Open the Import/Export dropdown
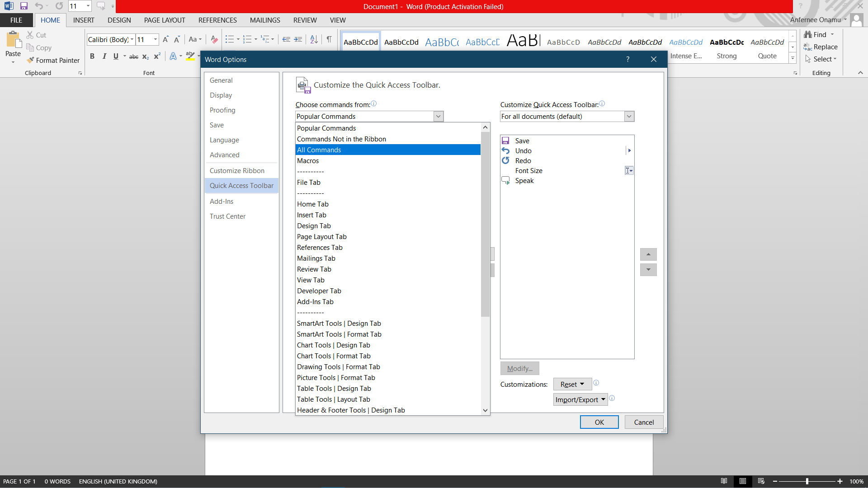This screenshot has height=488, width=868. tap(580, 399)
